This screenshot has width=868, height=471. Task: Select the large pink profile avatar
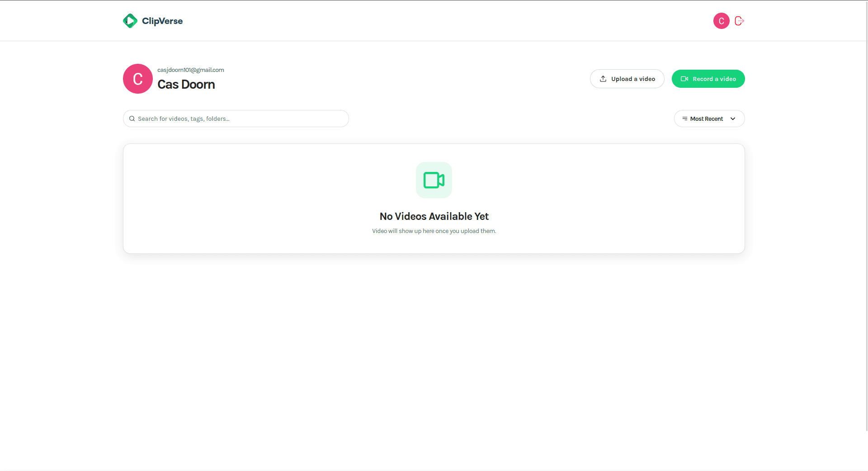click(x=138, y=79)
